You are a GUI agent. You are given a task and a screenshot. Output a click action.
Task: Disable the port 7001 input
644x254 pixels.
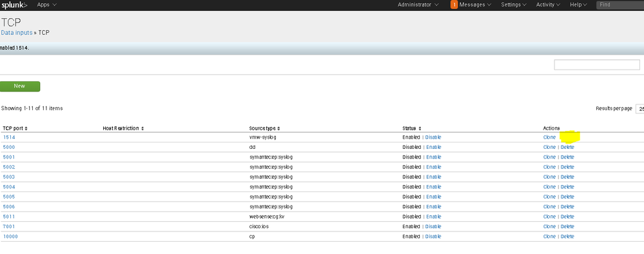(433, 226)
